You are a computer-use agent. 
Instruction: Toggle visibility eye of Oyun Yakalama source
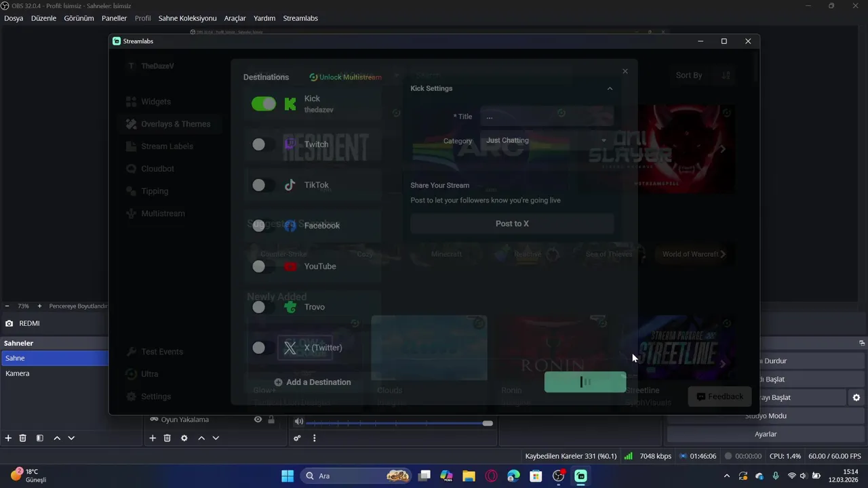(258, 420)
